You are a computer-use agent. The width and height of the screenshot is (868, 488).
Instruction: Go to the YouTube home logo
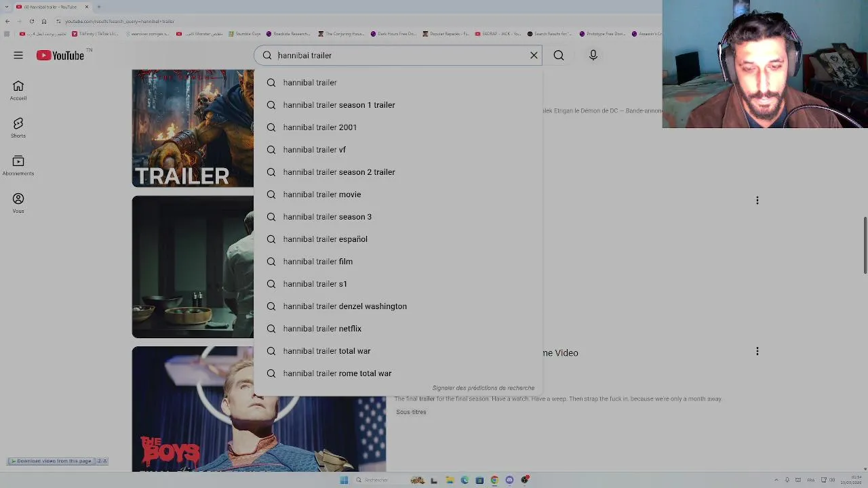60,56
